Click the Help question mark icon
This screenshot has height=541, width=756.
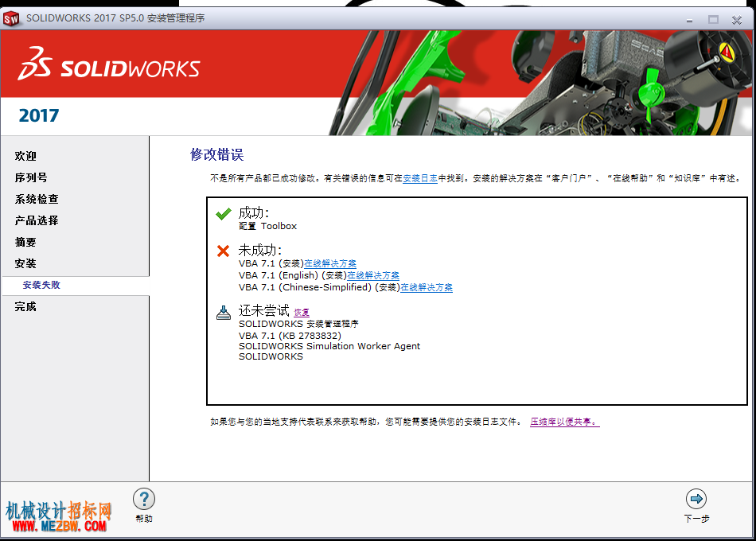pos(144,499)
